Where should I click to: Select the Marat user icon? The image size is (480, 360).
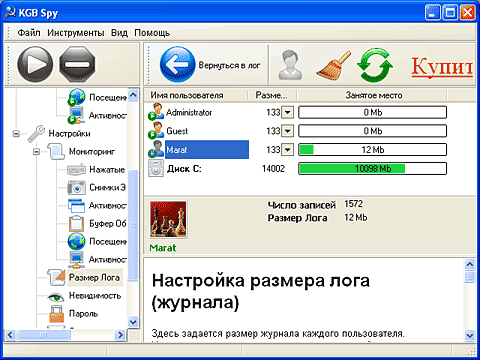(156, 149)
